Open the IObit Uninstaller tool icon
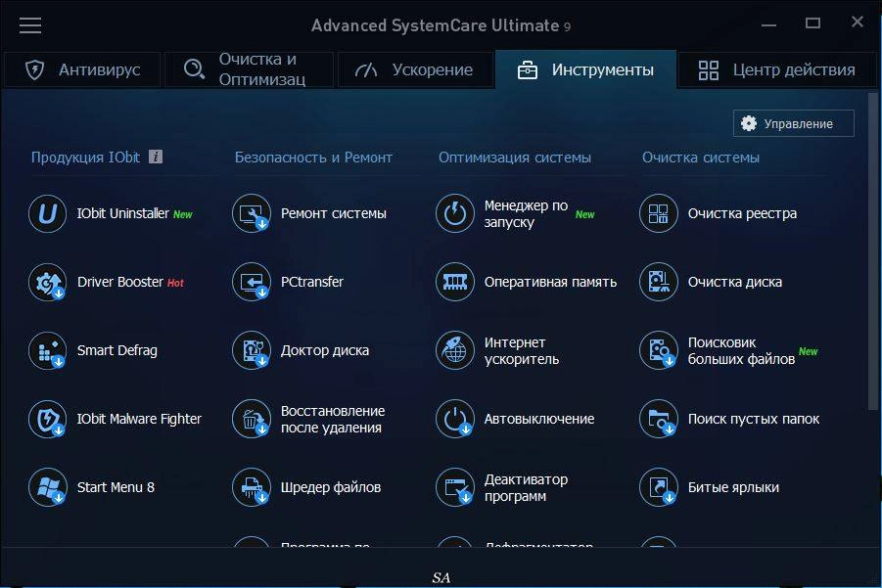This screenshot has height=588, width=882. click(48, 213)
